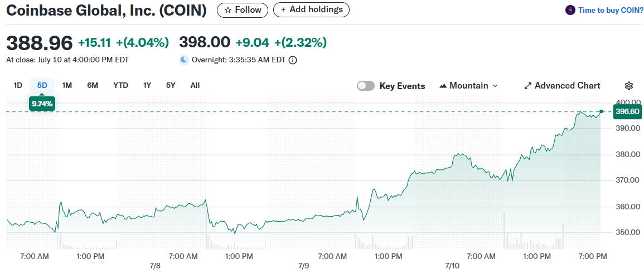Click the 360.00 price axis label

pos(628,207)
